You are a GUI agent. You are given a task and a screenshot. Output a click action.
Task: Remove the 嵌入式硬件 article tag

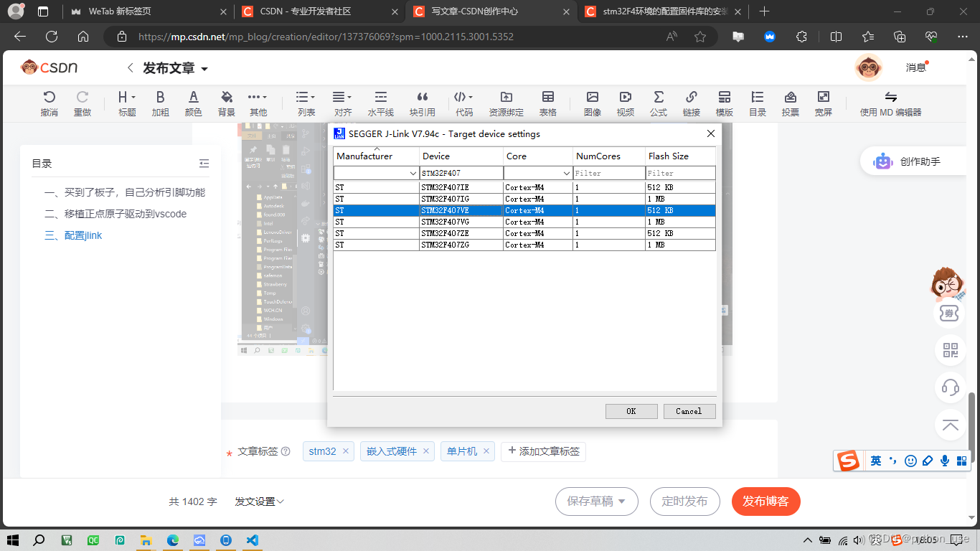(426, 451)
